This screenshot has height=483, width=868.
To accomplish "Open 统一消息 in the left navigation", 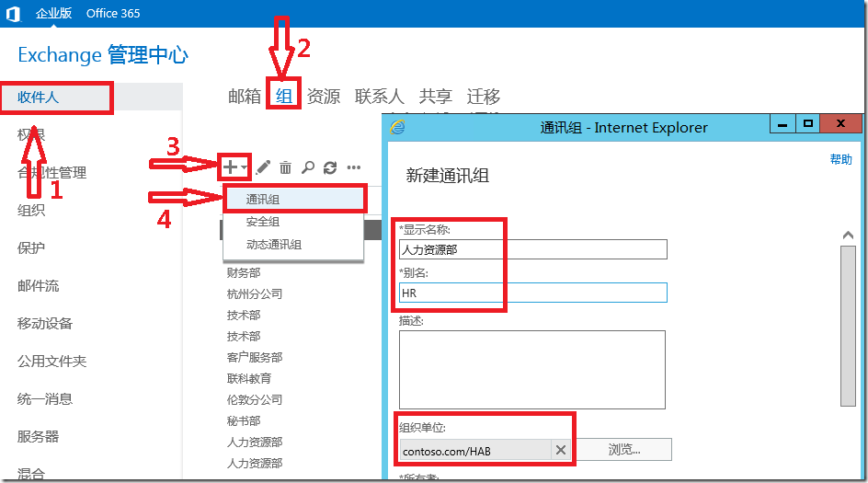I will (45, 398).
